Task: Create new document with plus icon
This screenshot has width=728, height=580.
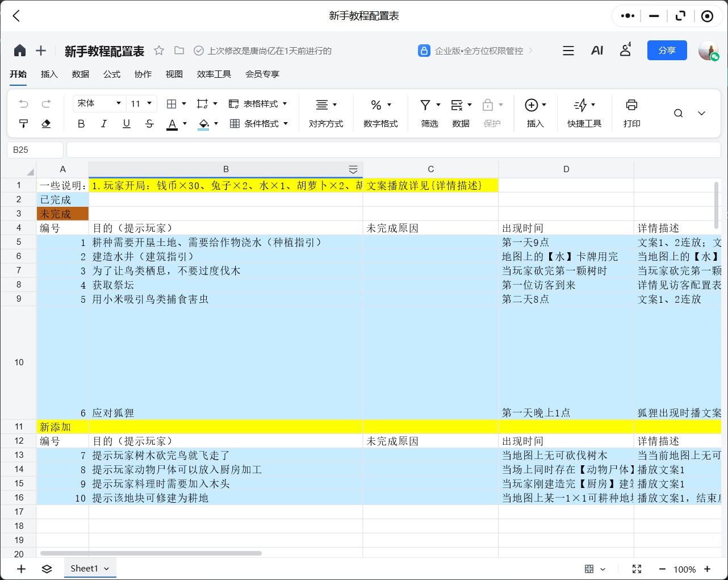Action: tap(41, 51)
